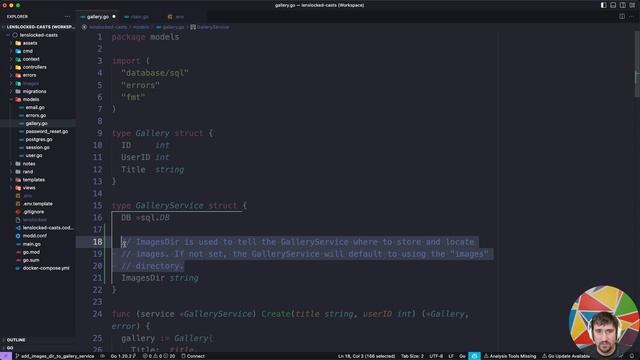Split the editor to the right

pos(622,17)
